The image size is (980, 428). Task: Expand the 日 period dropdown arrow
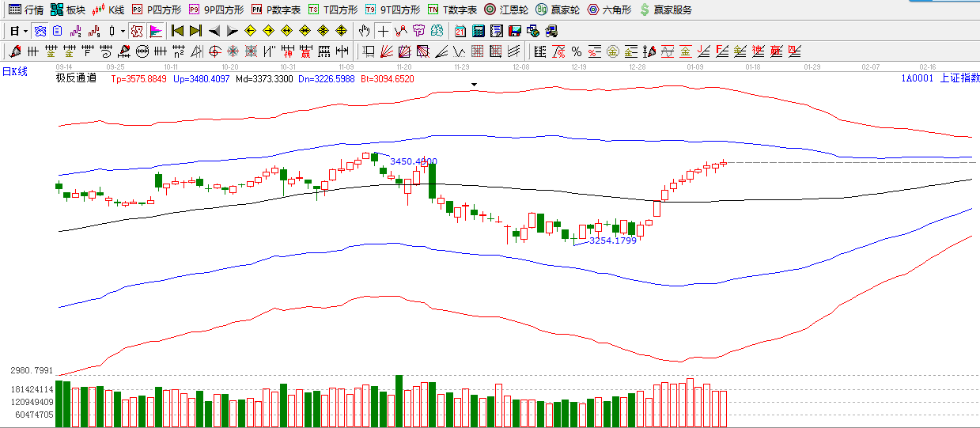(25, 32)
